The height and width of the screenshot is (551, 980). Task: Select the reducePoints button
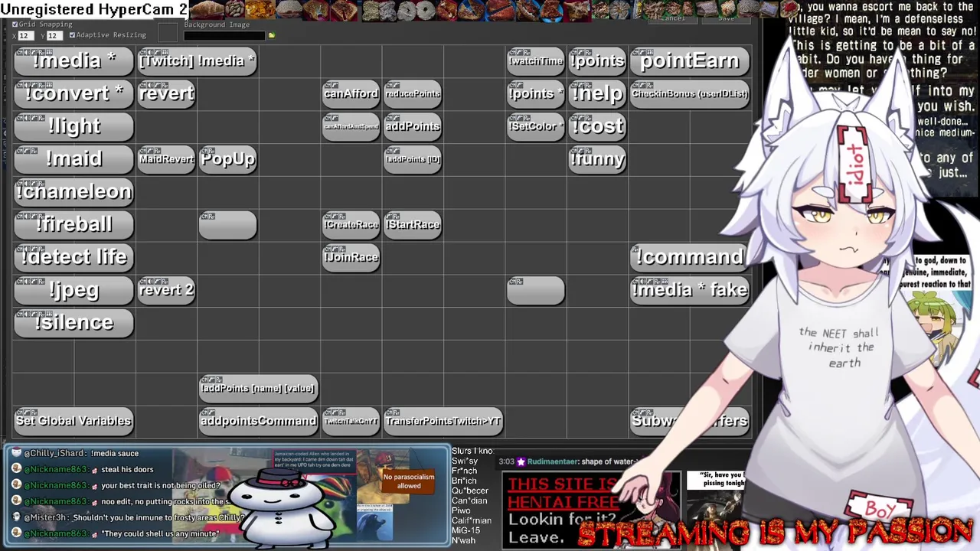(x=413, y=93)
